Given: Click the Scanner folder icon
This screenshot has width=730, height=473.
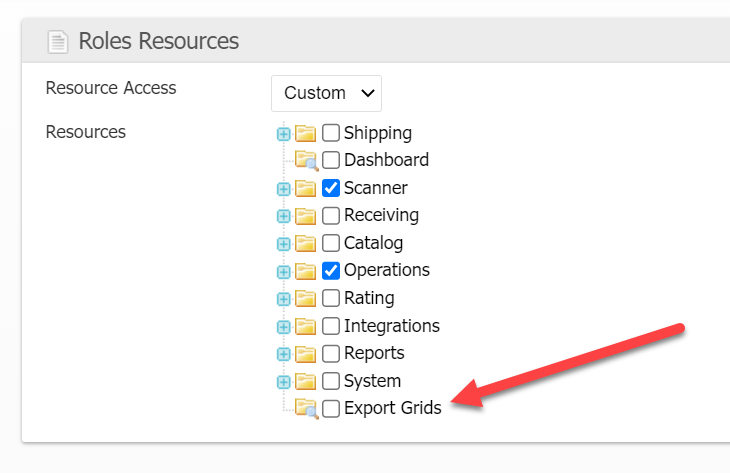Looking at the screenshot, I should (x=306, y=188).
